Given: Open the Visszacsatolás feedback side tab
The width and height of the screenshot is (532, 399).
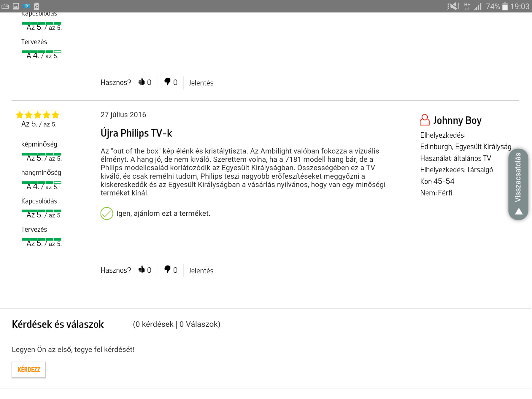Looking at the screenshot, I should tap(518, 178).
